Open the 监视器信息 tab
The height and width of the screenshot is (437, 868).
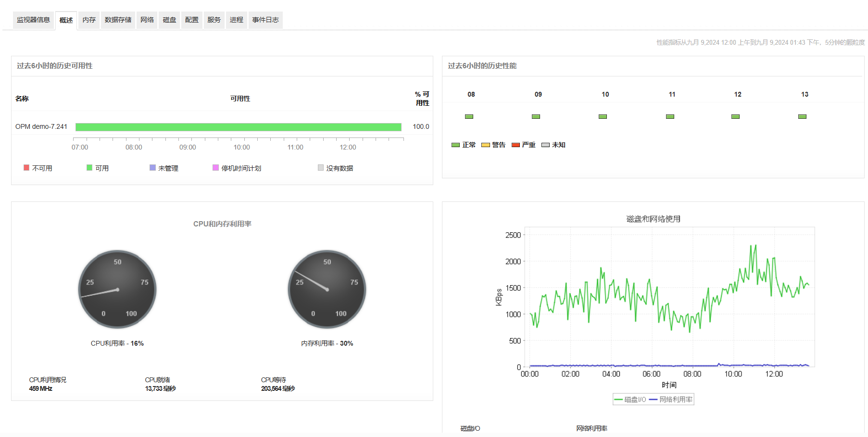point(33,20)
